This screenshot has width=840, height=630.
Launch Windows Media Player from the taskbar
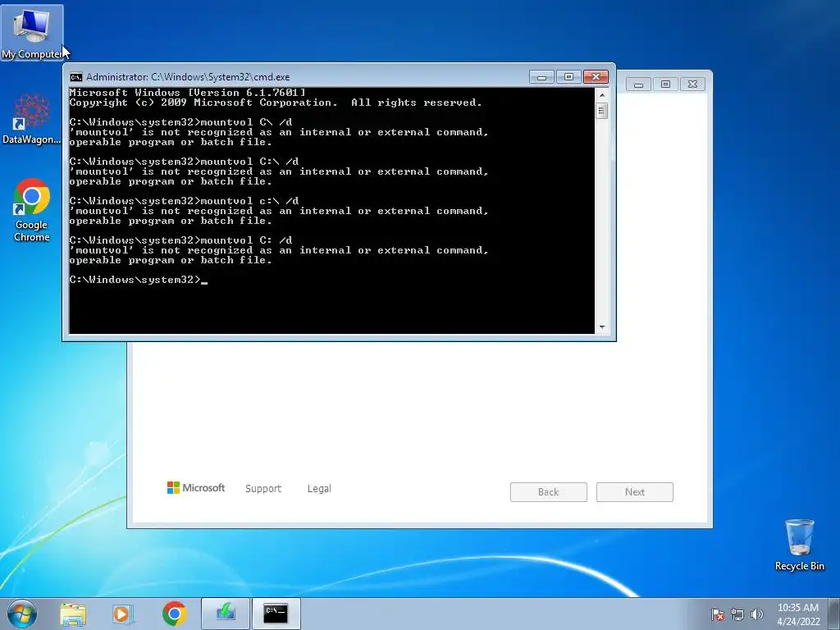click(123, 614)
